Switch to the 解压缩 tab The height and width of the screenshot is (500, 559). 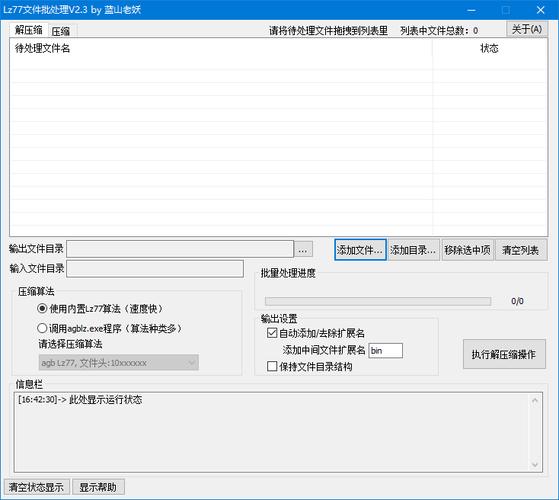[x=29, y=30]
